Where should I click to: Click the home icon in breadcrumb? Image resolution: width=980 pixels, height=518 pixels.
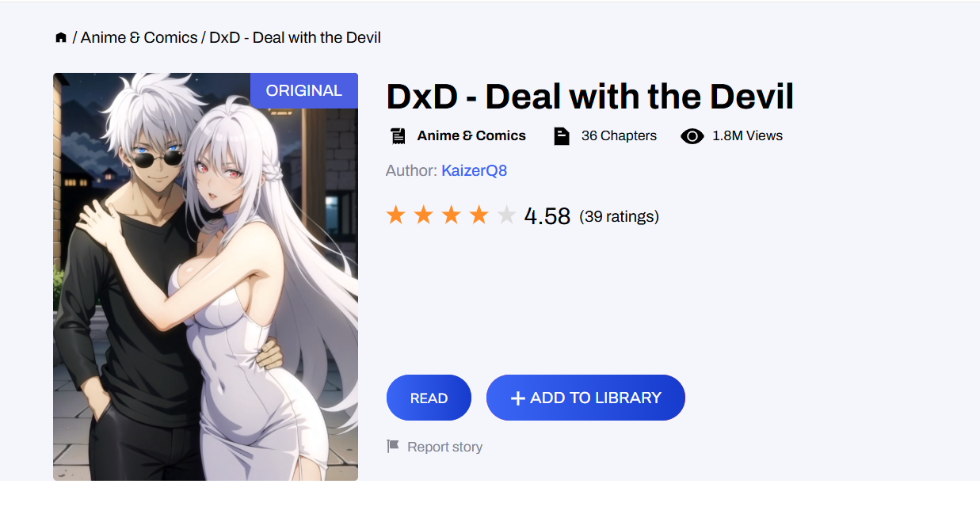61,38
